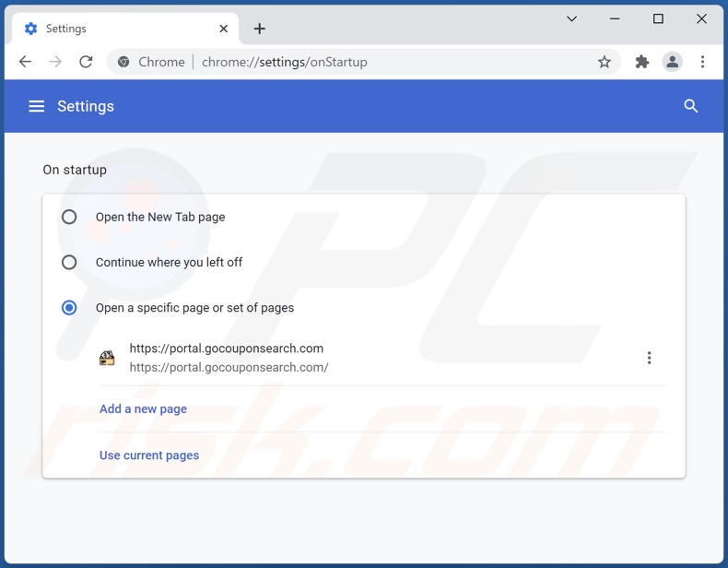This screenshot has height=568, width=728.
Task: Click the portal.gocouponsearch.com startup entry
Action: [x=227, y=358]
